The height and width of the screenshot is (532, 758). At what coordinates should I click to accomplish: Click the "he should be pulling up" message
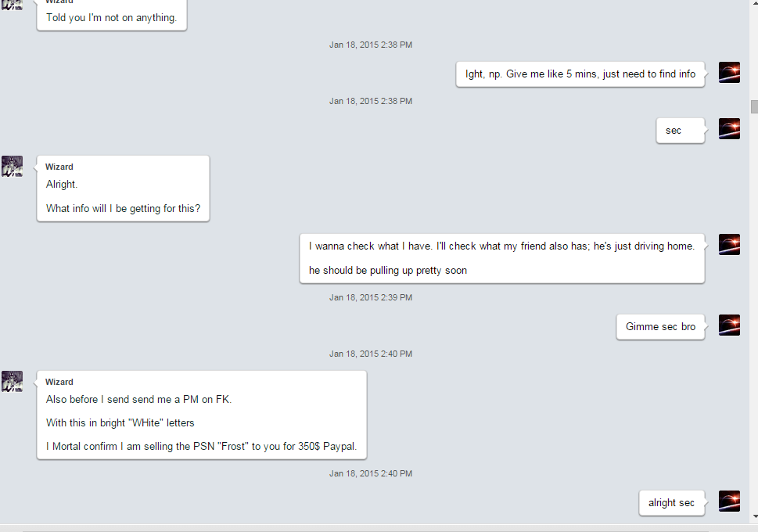click(388, 271)
